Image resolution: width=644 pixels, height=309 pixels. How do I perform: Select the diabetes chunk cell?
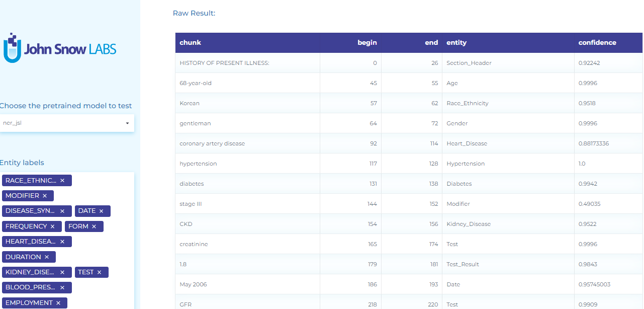247,184
